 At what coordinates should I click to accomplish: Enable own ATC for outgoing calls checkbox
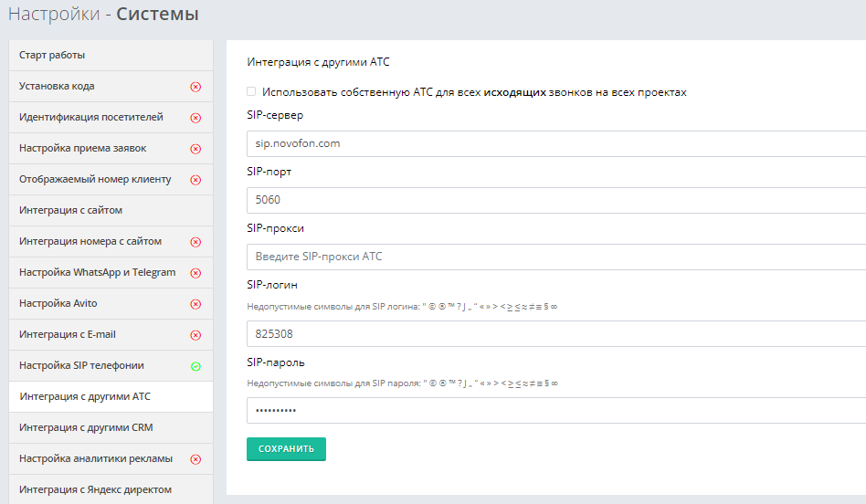(251, 92)
